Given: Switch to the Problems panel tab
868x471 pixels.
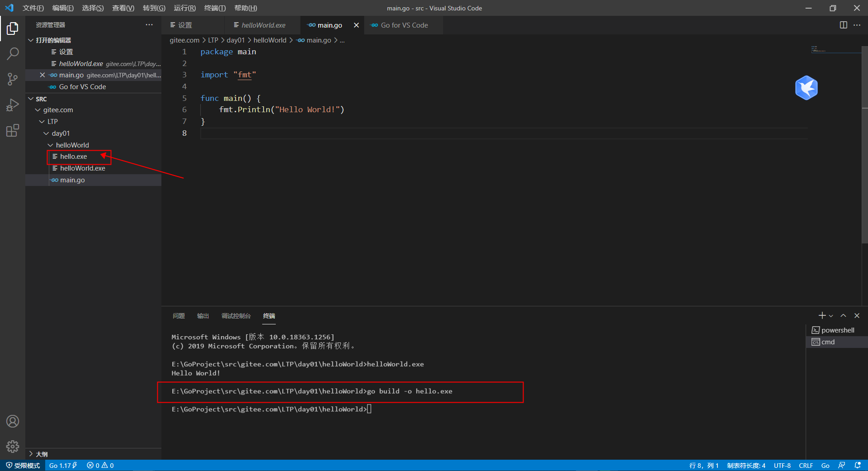Looking at the screenshot, I should (x=179, y=316).
